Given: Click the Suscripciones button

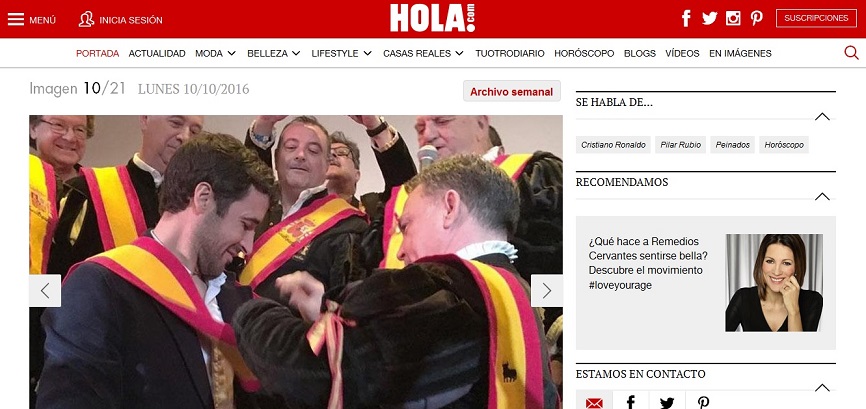Looking at the screenshot, I should pyautogui.click(x=816, y=18).
